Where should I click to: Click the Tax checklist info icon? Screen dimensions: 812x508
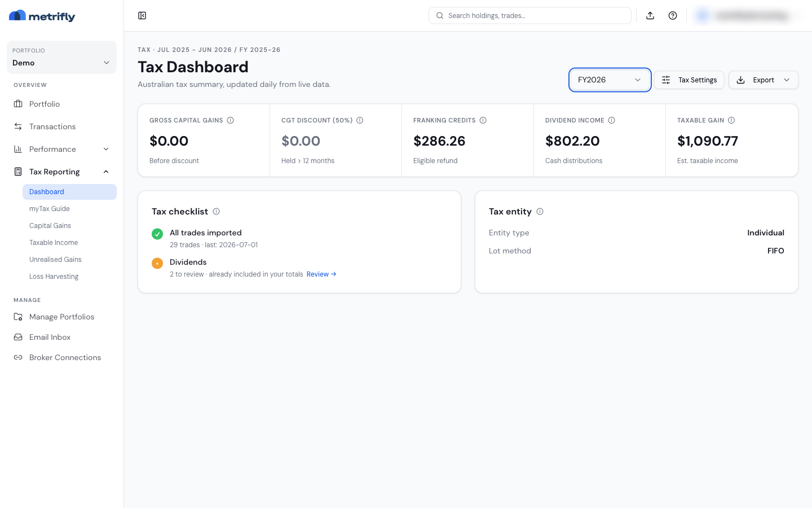[216, 212]
